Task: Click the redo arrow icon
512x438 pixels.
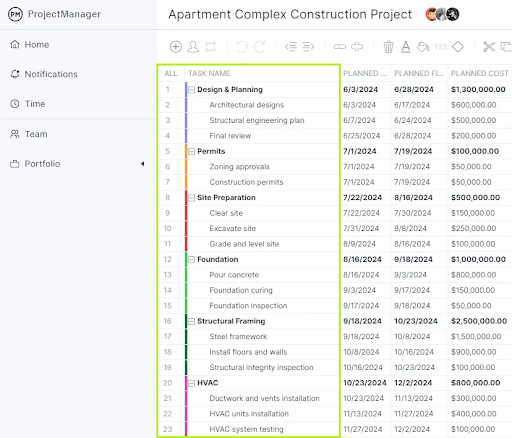Action: tap(260, 47)
